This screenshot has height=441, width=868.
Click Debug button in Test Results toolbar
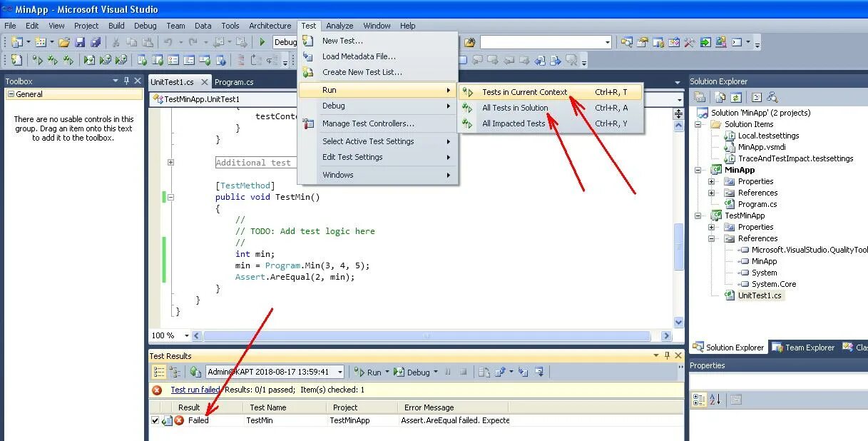click(x=412, y=372)
